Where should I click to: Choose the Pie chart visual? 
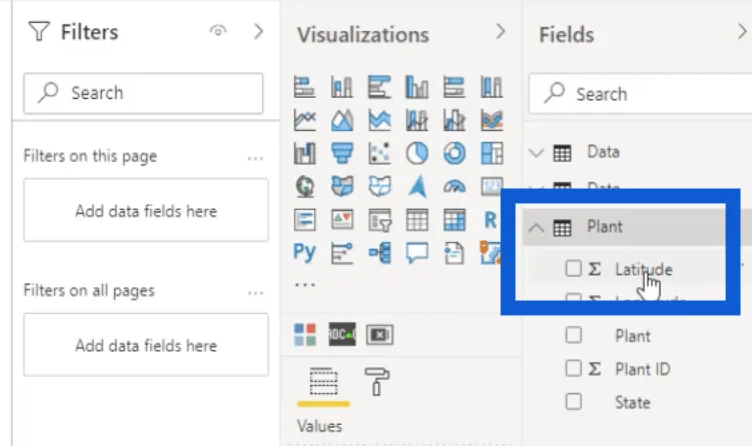pos(417,153)
